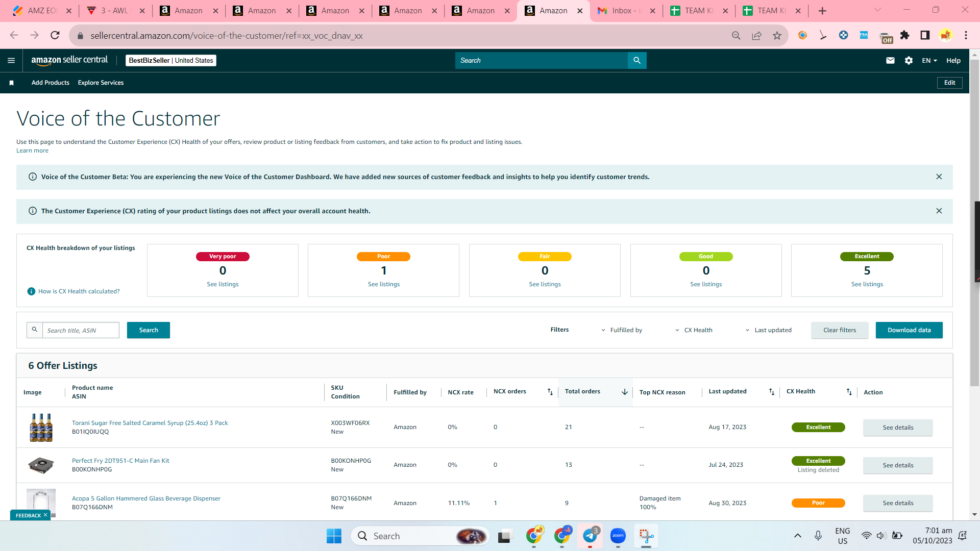Viewport: 980px width, 551px height.
Task: Click the teal Search button for listings
Action: [x=149, y=330]
